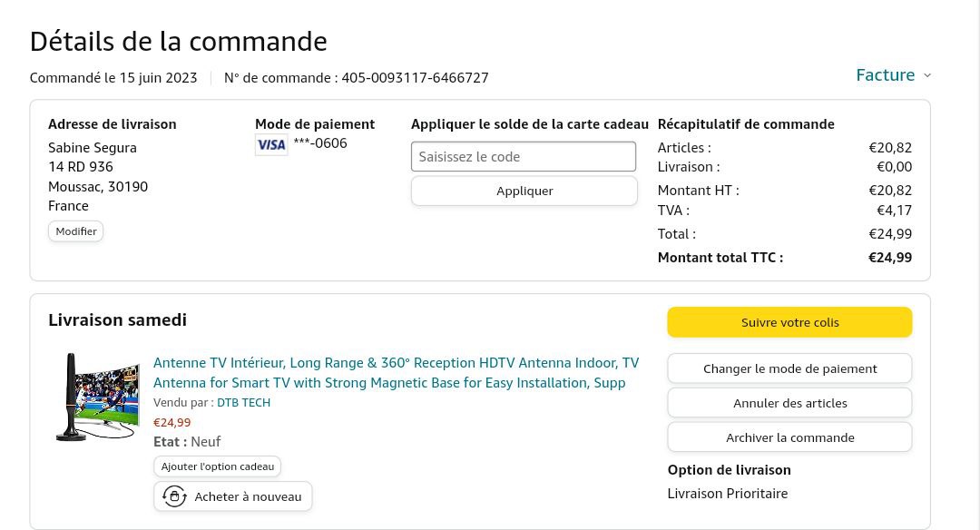The height and width of the screenshot is (530, 980).
Task: Expand the Facture dropdown chevron
Action: [x=926, y=75]
